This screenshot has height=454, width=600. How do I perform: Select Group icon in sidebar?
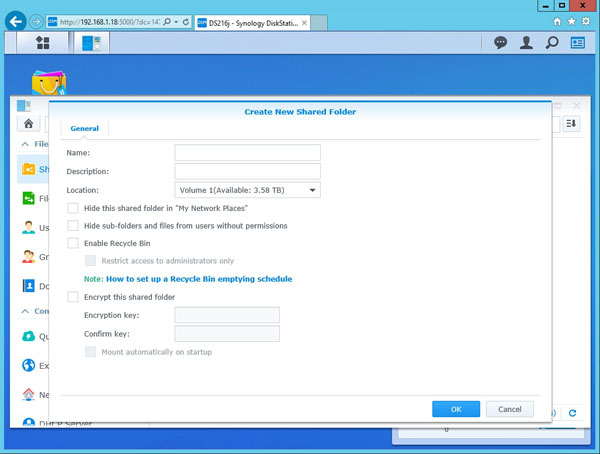(x=28, y=256)
